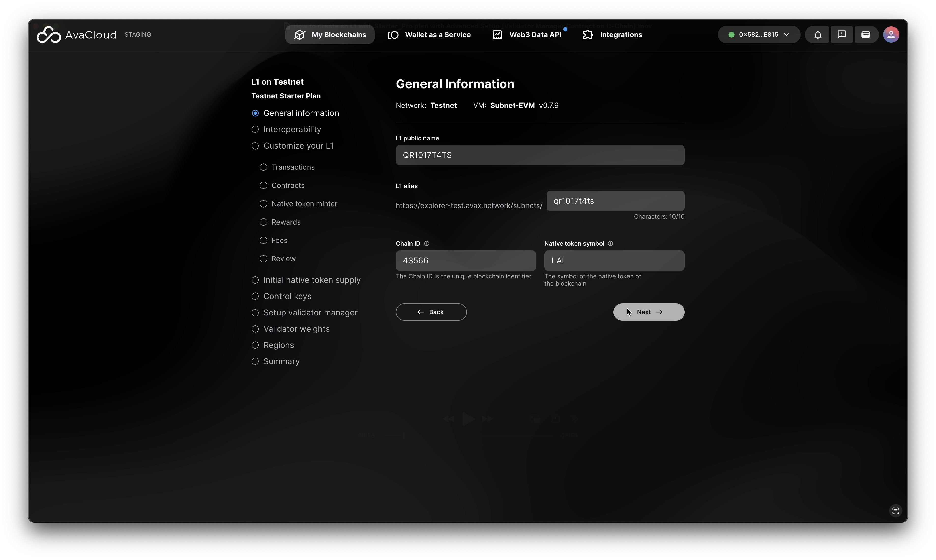Open the Native token minter sub-step
This screenshot has width=936, height=560.
pos(304,204)
